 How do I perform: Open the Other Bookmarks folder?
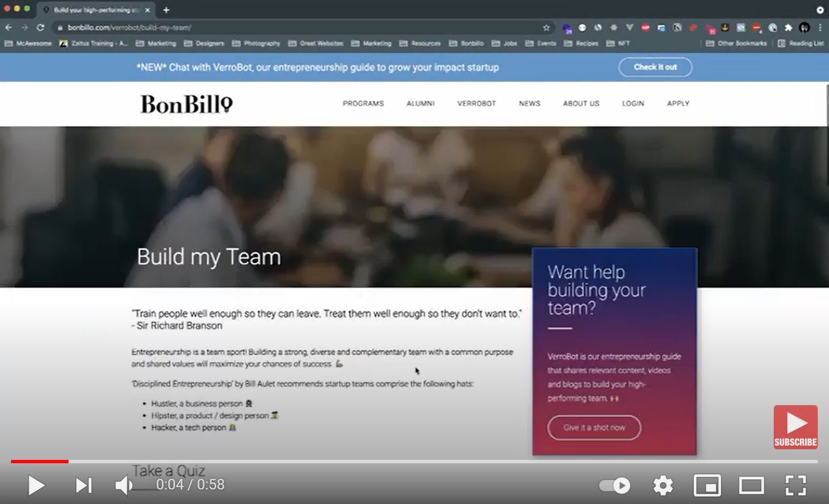tap(737, 43)
